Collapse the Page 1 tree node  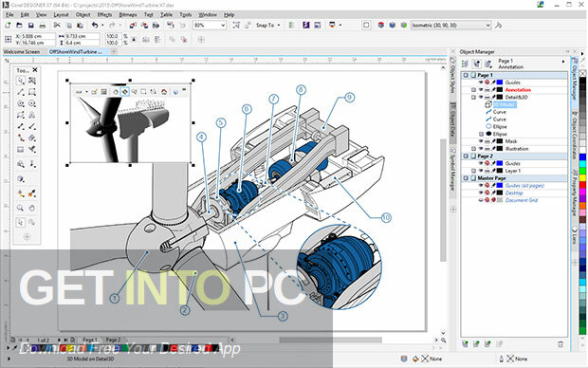coord(466,75)
